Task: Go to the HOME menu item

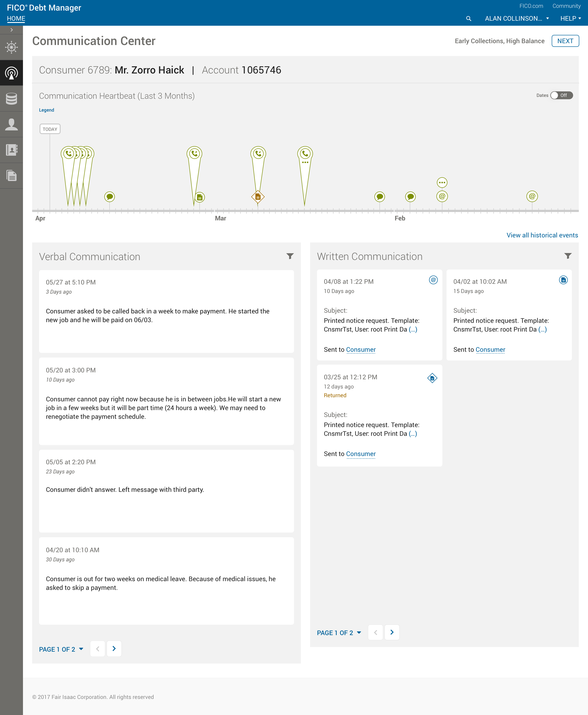Action: [x=16, y=19]
